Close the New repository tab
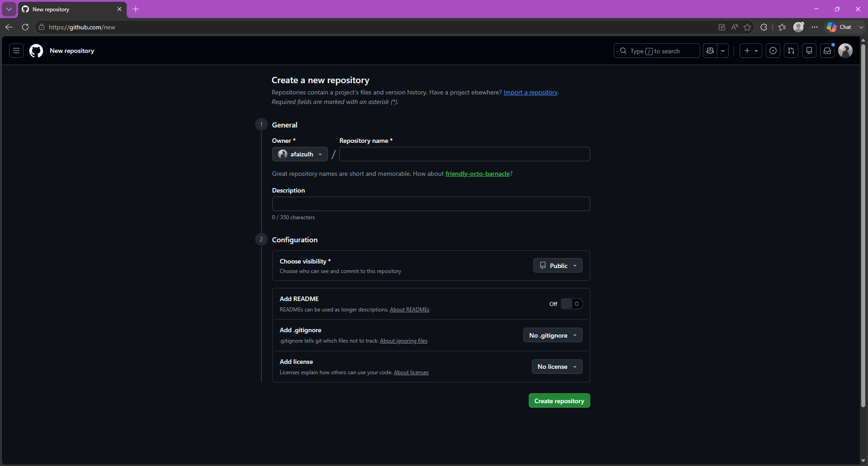Screen dimensions: 868x466 tap(119, 9)
